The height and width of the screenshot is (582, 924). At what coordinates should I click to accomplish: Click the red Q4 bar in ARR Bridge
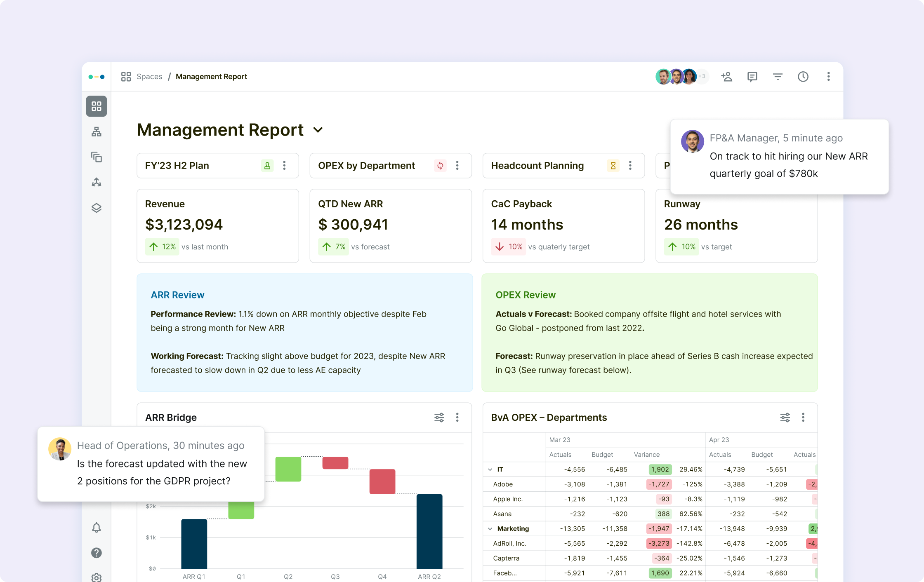(x=382, y=481)
